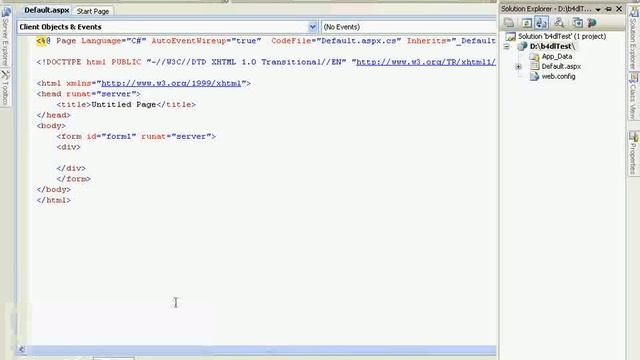Open the Properties vertical side tab
Image resolution: width=640 pixels, height=360 pixels.
[633, 153]
